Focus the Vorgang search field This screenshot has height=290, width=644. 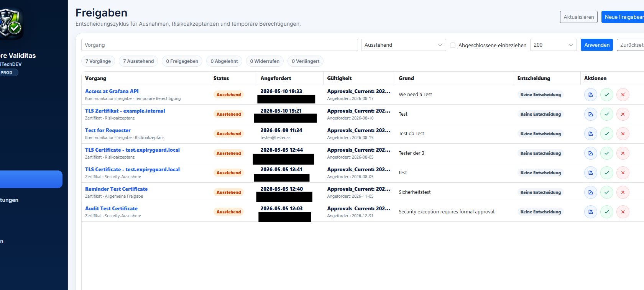220,45
